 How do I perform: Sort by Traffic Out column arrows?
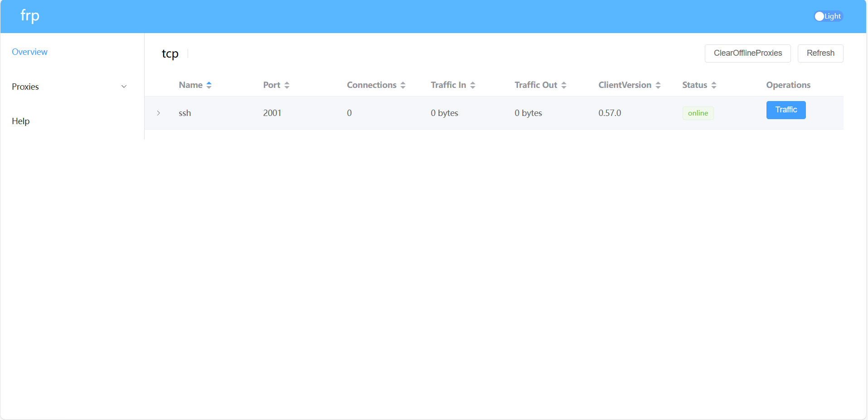coord(564,85)
